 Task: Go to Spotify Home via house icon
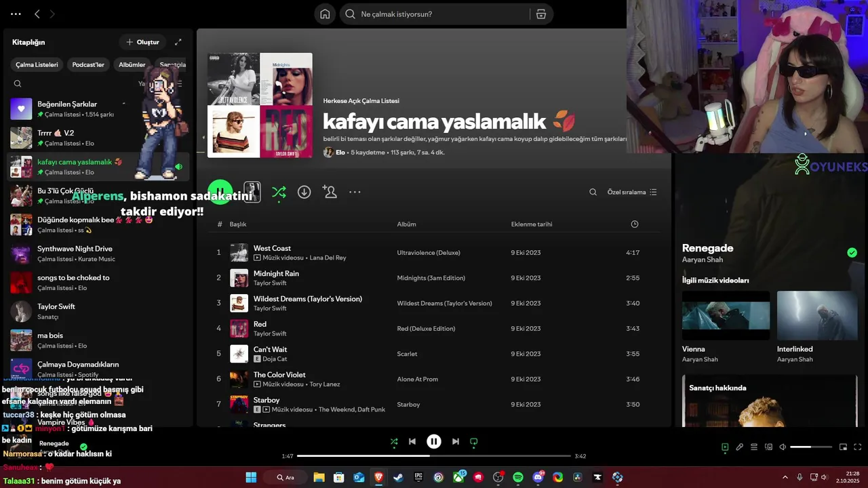tap(325, 14)
